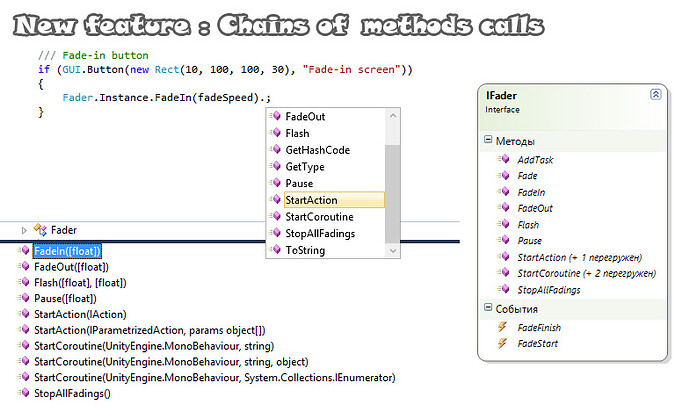Select StartCoroutine with IEnumerator parameter member
690x419 pixels.
tap(215, 378)
